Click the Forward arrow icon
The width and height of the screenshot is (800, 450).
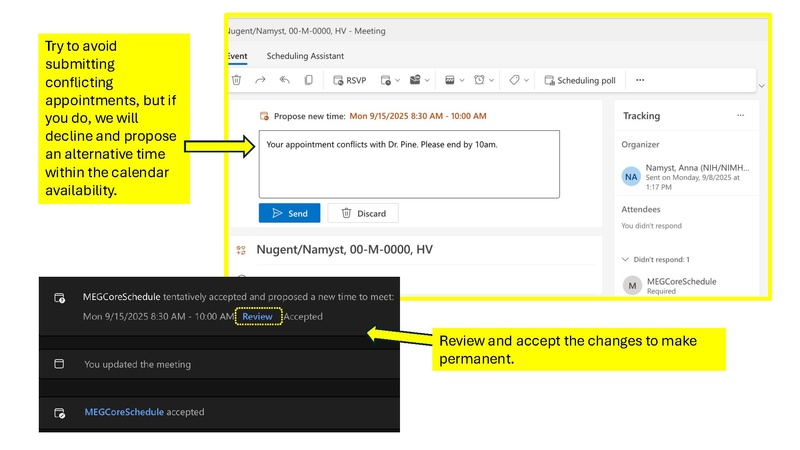(261, 80)
